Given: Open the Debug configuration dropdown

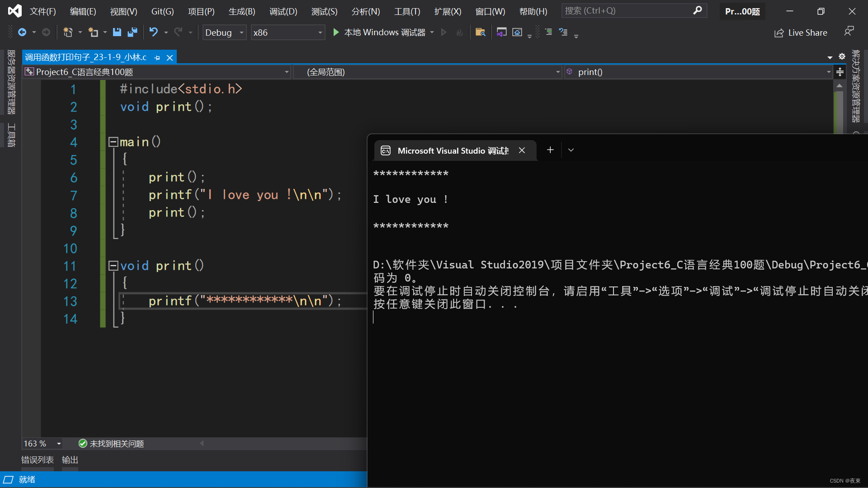Looking at the screenshot, I should click(x=224, y=33).
